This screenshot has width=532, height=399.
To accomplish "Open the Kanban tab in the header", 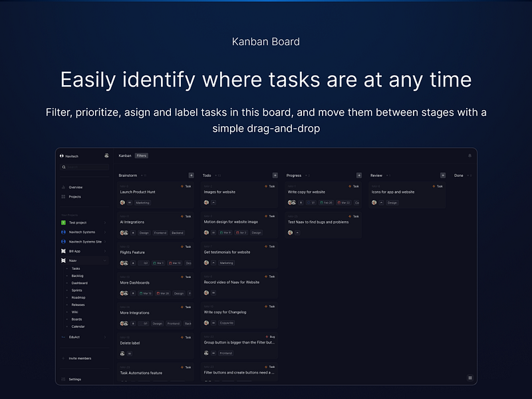I will tap(125, 156).
